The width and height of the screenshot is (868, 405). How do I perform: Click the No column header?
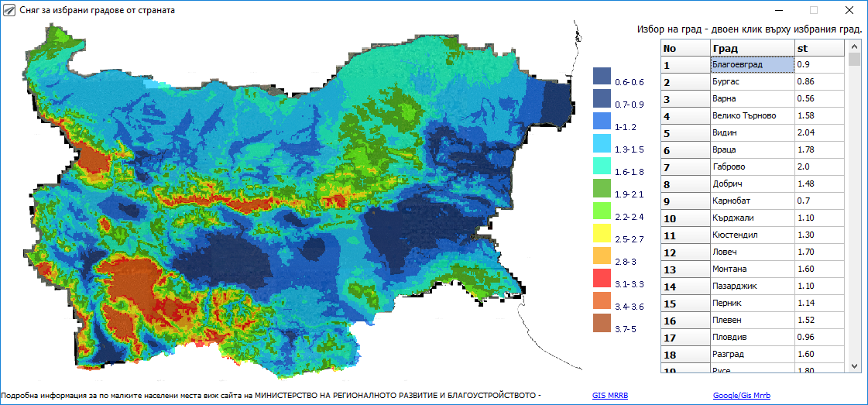[x=684, y=48]
